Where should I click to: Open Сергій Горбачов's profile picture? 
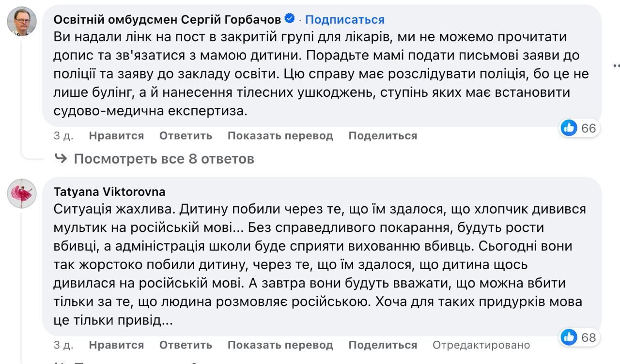pyautogui.click(x=22, y=21)
